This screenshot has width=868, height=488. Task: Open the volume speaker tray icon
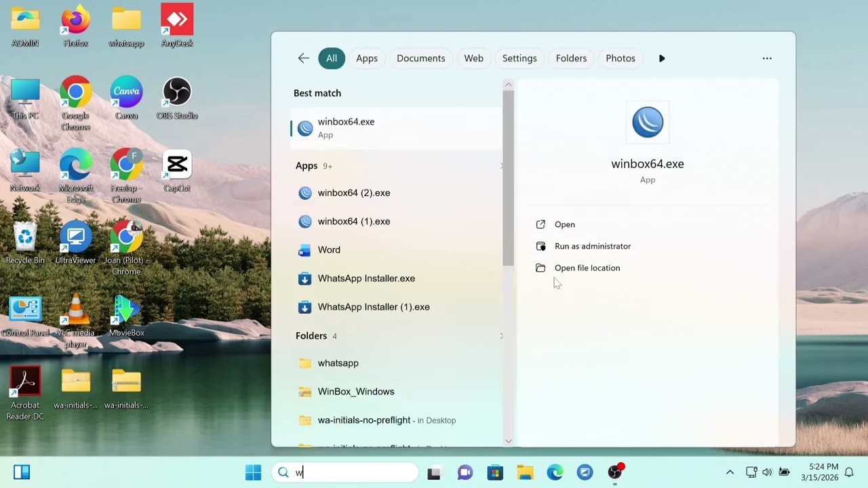pos(767,472)
